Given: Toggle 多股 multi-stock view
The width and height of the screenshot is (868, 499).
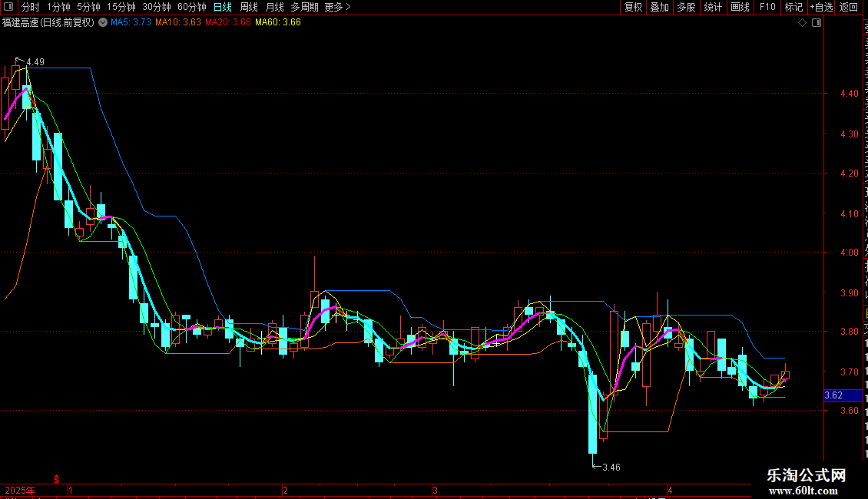Looking at the screenshot, I should (x=686, y=7).
